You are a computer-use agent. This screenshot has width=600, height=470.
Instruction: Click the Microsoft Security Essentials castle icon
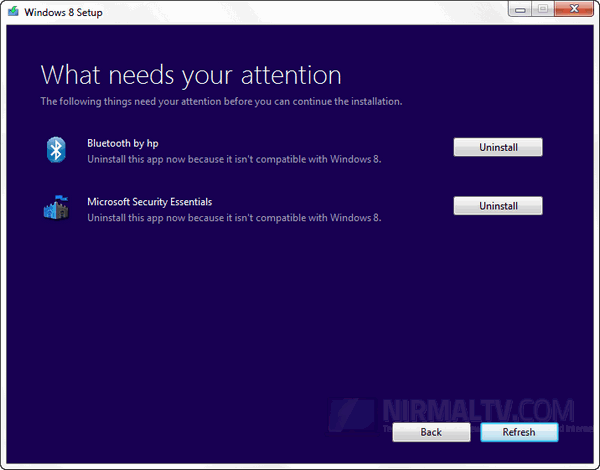coord(56,207)
